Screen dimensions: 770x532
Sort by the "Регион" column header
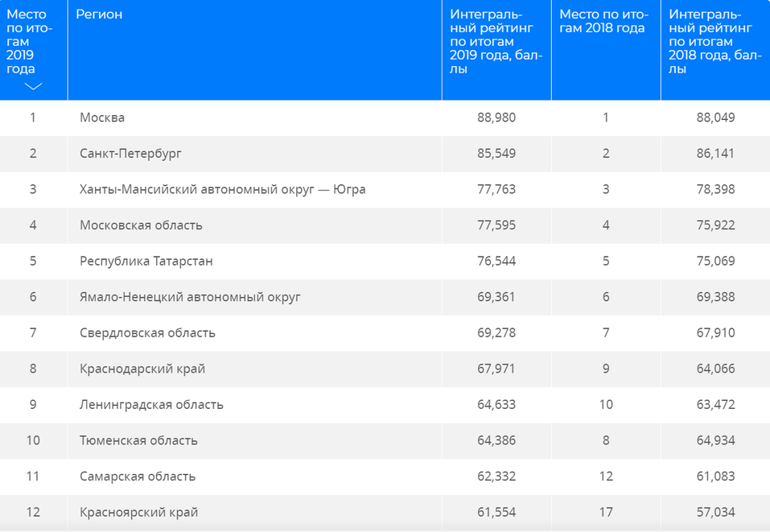99,15
